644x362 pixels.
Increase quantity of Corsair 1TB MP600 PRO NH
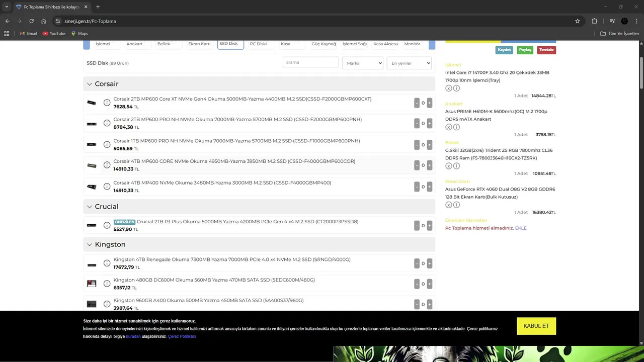coord(429,145)
